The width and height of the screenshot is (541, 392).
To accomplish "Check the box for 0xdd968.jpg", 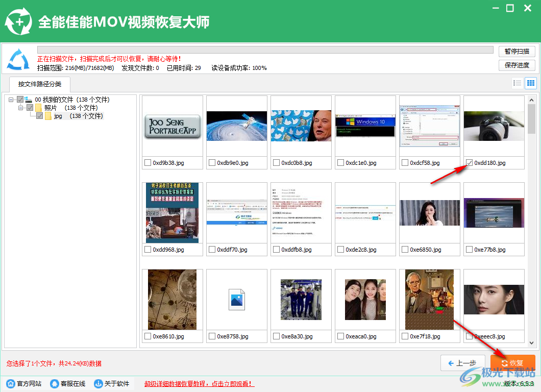I will (x=147, y=249).
